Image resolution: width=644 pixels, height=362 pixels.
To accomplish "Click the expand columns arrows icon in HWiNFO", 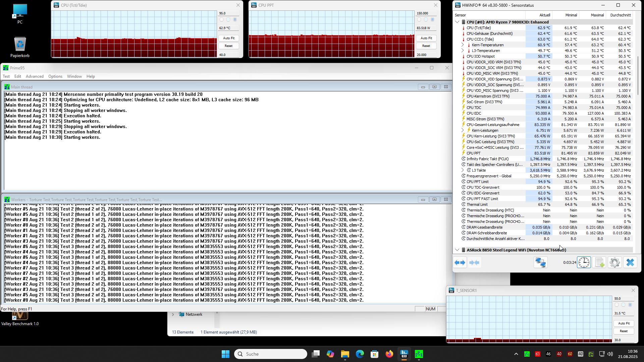I will [460, 262].
